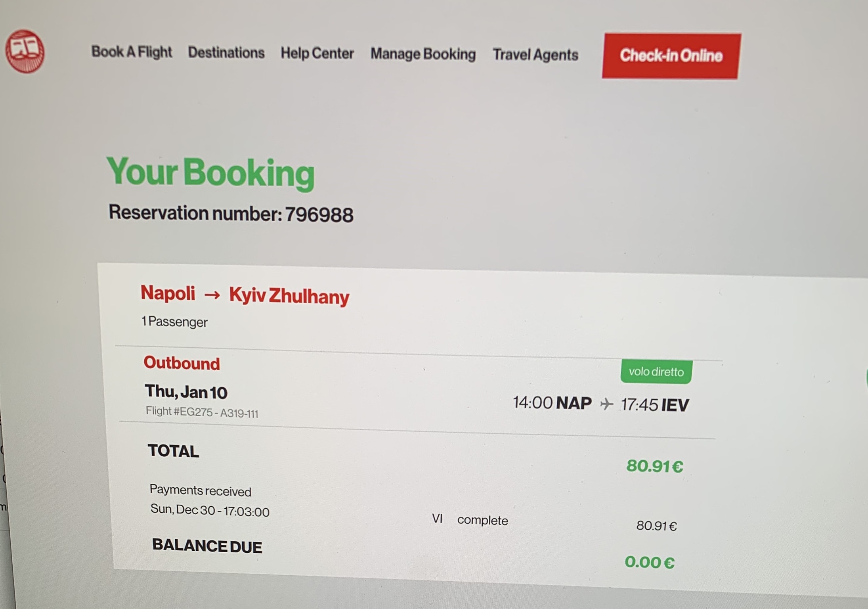Click the payment status complete text
The width and height of the screenshot is (868, 609).
[x=482, y=520]
